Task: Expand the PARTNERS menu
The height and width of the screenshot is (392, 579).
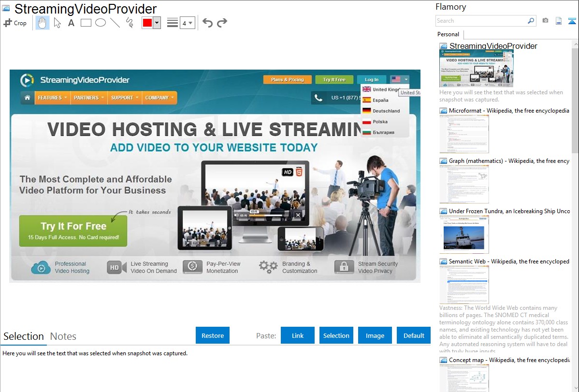Action: tap(88, 98)
